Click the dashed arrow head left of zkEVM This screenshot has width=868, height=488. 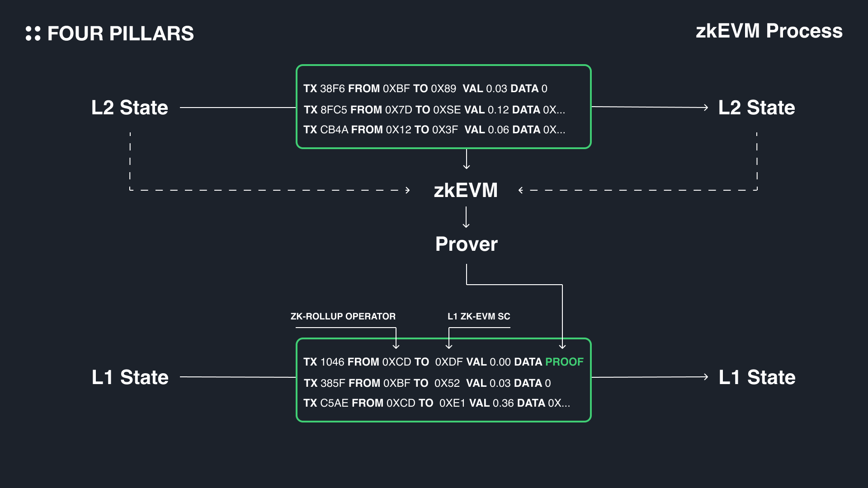(407, 190)
